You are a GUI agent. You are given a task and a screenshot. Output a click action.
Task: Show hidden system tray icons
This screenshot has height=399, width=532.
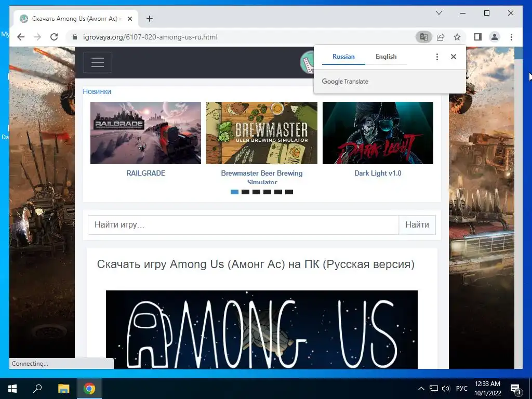(421, 389)
